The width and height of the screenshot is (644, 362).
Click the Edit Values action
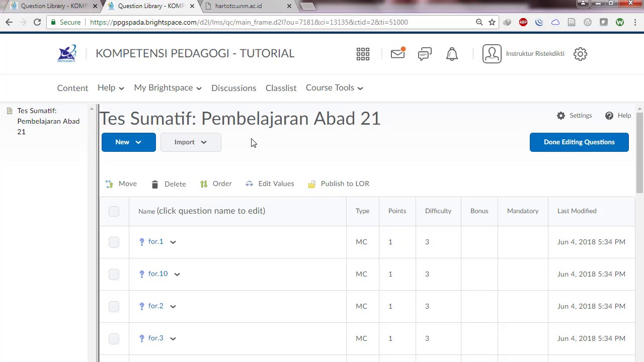pos(270,184)
